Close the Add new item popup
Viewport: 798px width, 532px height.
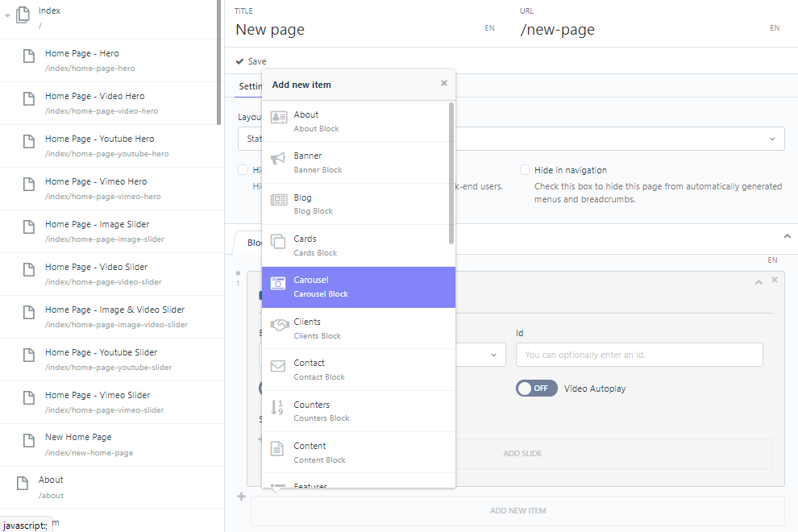pos(444,83)
